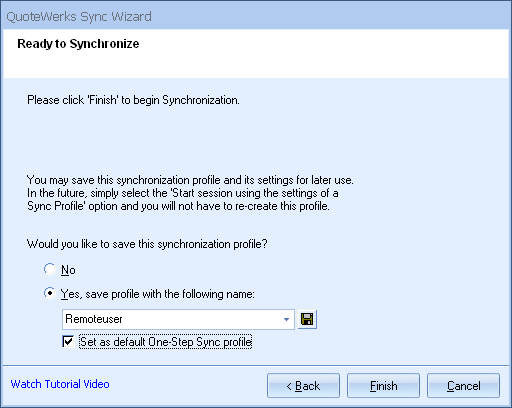
Task: Click Finish to begin synchronization
Action: pyautogui.click(x=383, y=386)
